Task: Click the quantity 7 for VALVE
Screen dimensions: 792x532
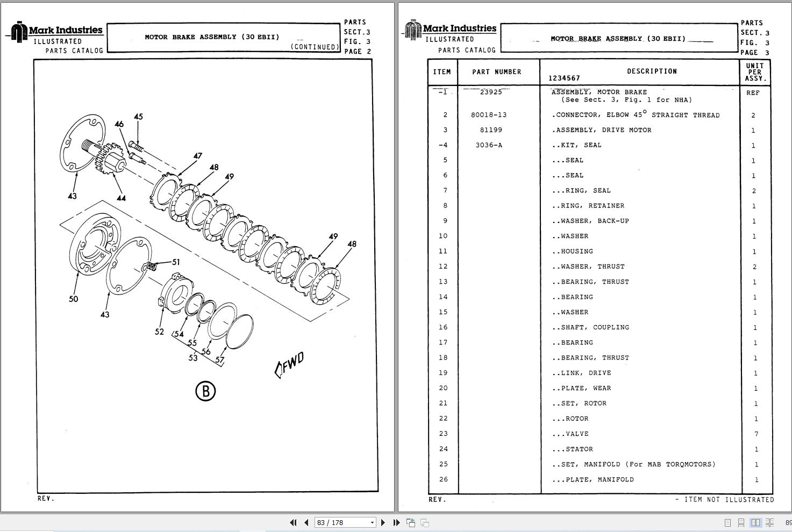Action: [756, 434]
